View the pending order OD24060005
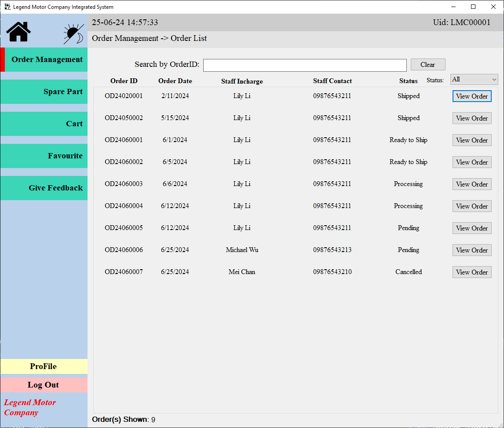The width and height of the screenshot is (504, 428). [471, 228]
